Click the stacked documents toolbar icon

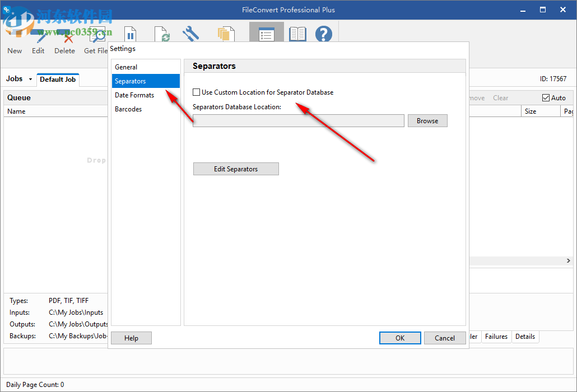pyautogui.click(x=226, y=34)
